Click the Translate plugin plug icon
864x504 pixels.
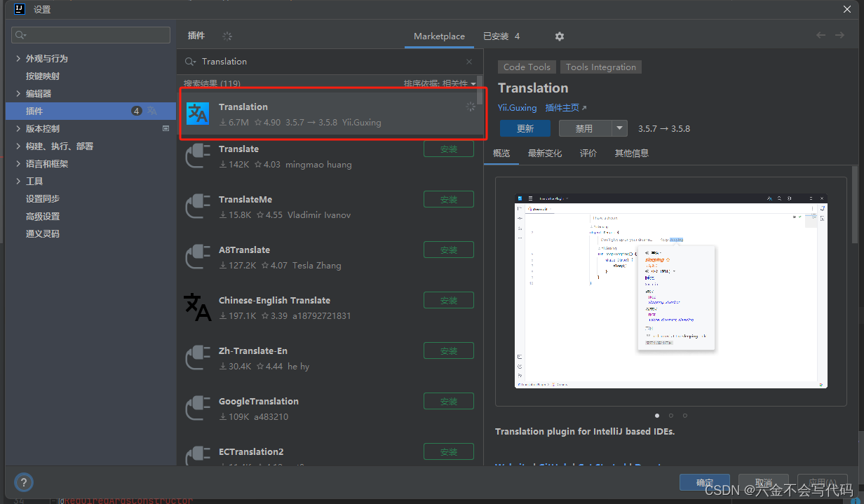pos(198,156)
